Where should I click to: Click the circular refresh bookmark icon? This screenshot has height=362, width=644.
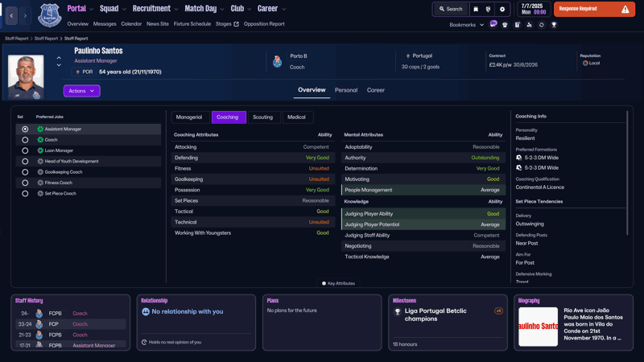pyautogui.click(x=541, y=25)
